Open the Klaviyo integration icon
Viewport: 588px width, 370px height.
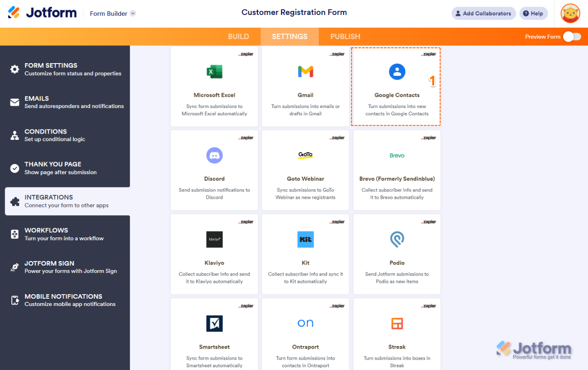214,239
